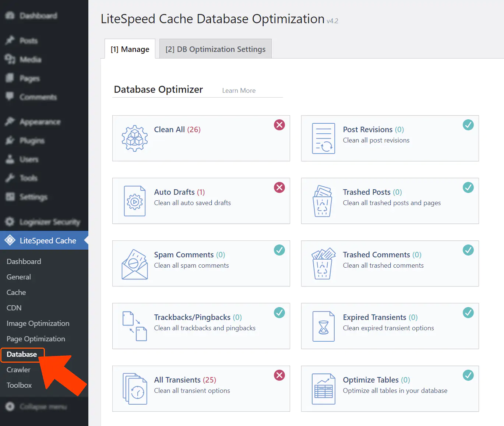504x426 pixels.
Task: Click the Spam Comments envelope icon
Action: click(135, 264)
